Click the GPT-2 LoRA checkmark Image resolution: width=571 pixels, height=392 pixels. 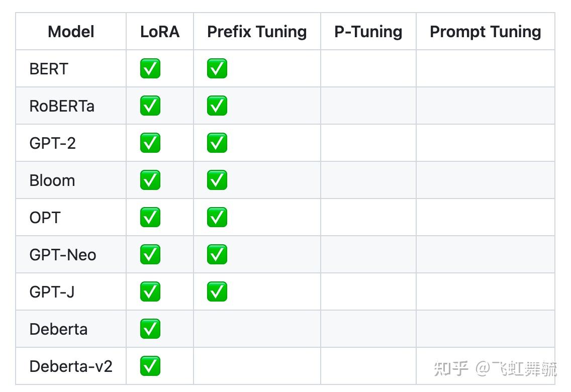(150, 143)
